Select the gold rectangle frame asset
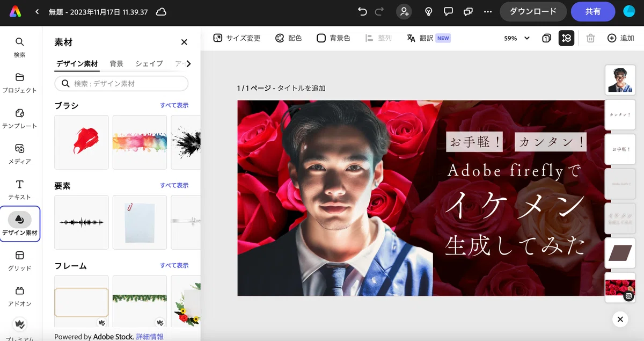The width and height of the screenshot is (644, 341). pos(82,302)
